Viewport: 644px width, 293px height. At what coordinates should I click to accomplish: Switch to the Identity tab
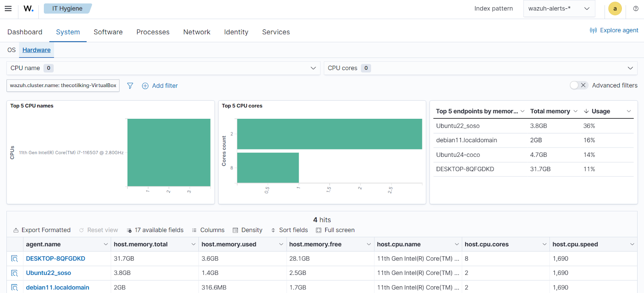236,32
